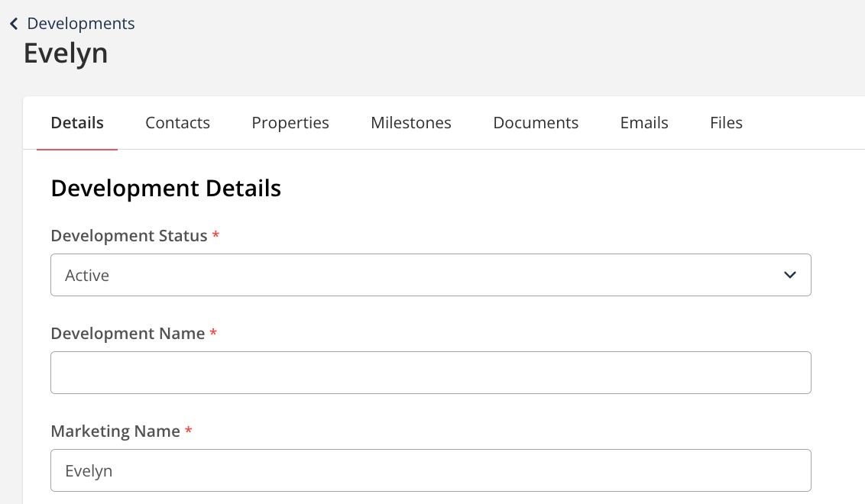
Task: Click the Development Name field label
Action: point(128,334)
